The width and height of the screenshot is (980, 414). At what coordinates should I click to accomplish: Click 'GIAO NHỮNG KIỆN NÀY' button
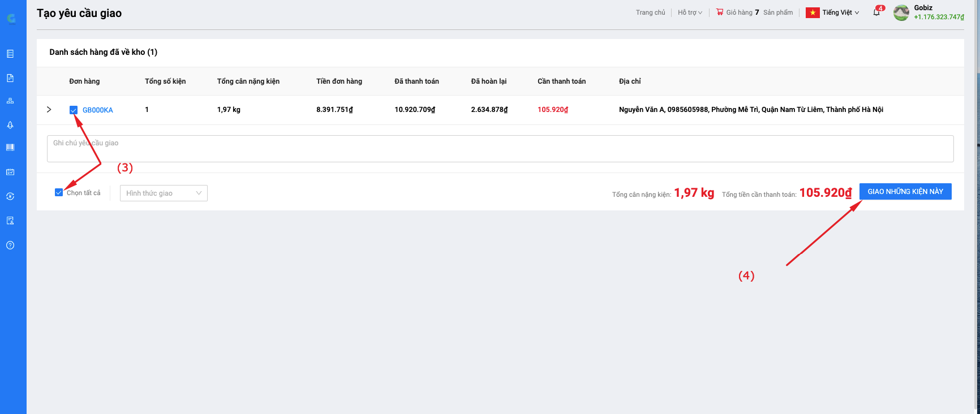tap(905, 192)
